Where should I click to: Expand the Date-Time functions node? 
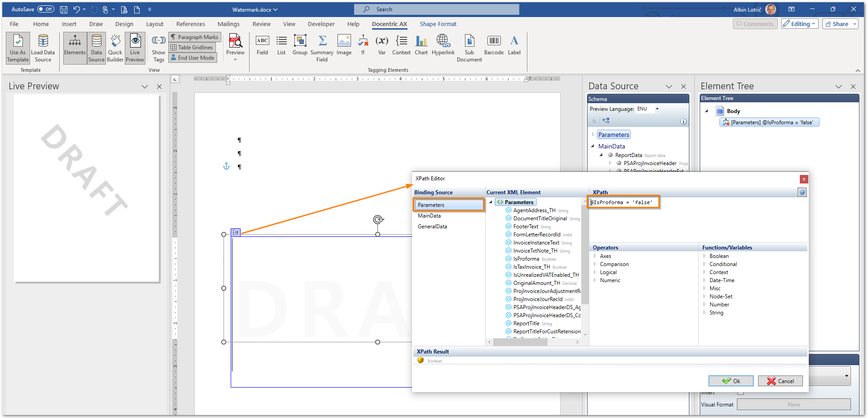(705, 280)
